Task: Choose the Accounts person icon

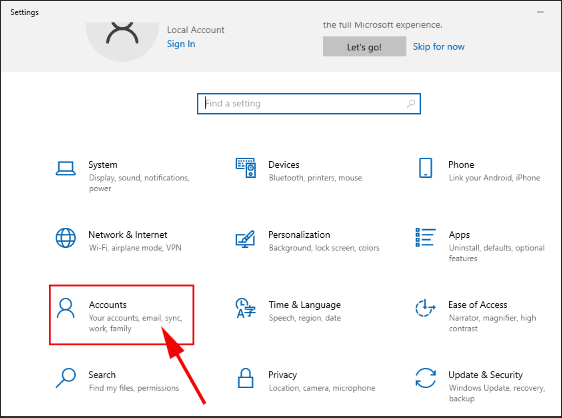Action: (66, 308)
